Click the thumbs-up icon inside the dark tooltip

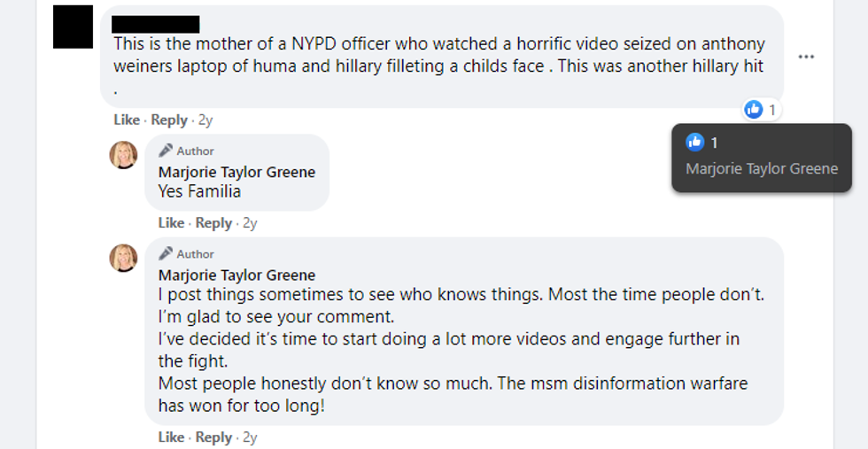coord(695,142)
